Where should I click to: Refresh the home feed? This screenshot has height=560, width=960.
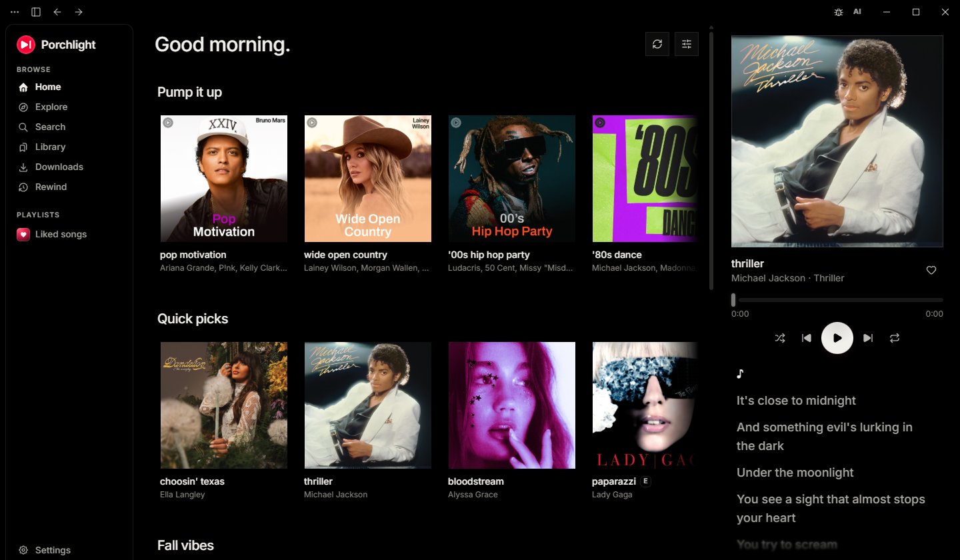(657, 44)
